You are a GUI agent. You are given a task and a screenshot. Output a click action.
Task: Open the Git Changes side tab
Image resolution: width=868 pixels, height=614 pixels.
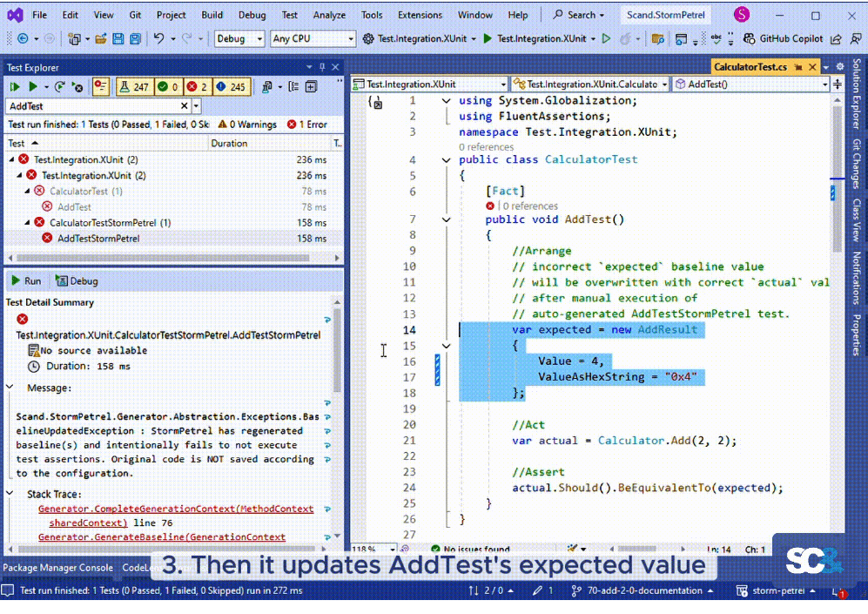(857, 164)
